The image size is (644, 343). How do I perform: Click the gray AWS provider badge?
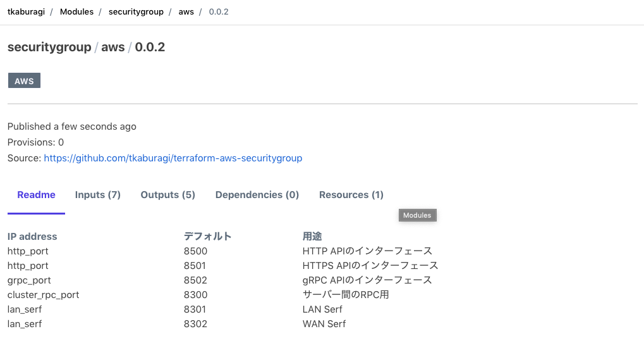point(24,81)
